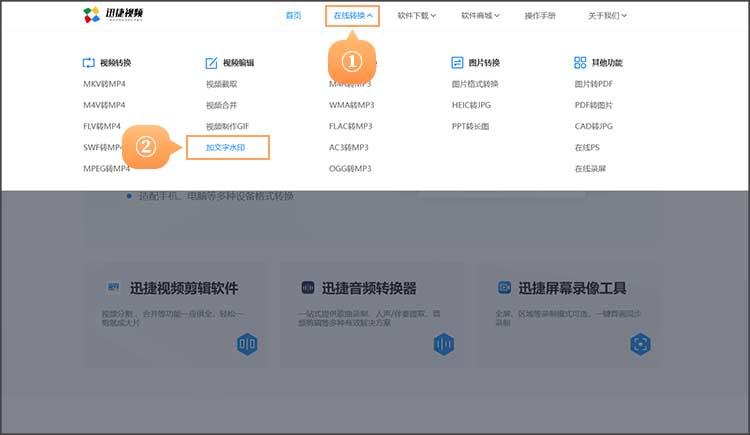Select MKV转MP4 converter
Image resolution: width=750 pixels, height=435 pixels.
click(x=104, y=84)
